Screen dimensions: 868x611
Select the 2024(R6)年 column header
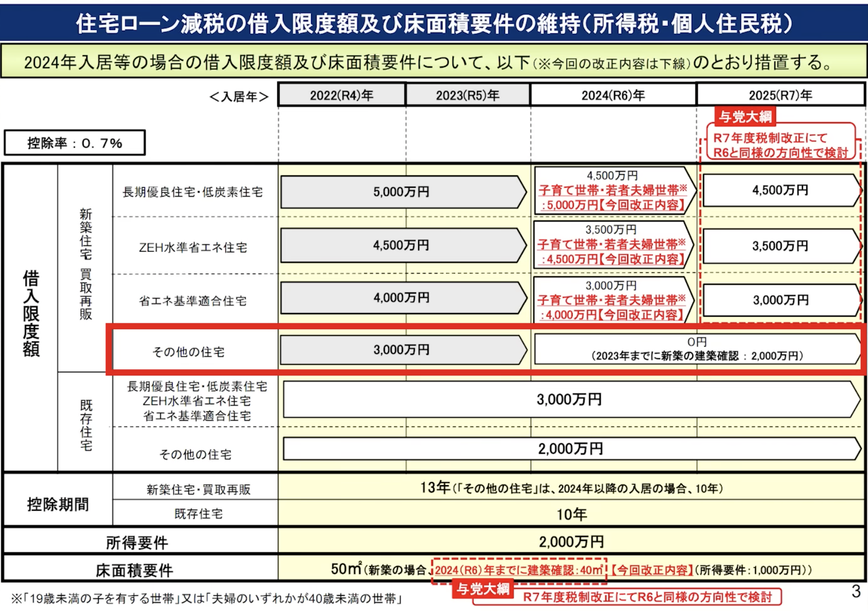(613, 95)
